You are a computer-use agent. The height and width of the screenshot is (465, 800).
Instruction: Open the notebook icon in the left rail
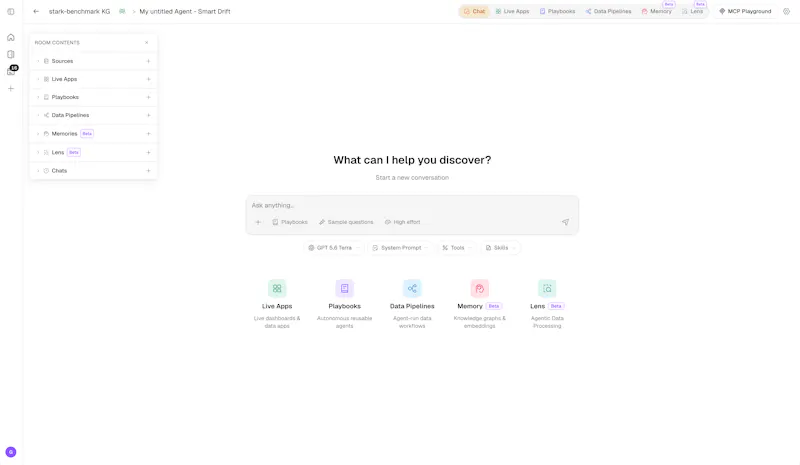click(x=11, y=54)
